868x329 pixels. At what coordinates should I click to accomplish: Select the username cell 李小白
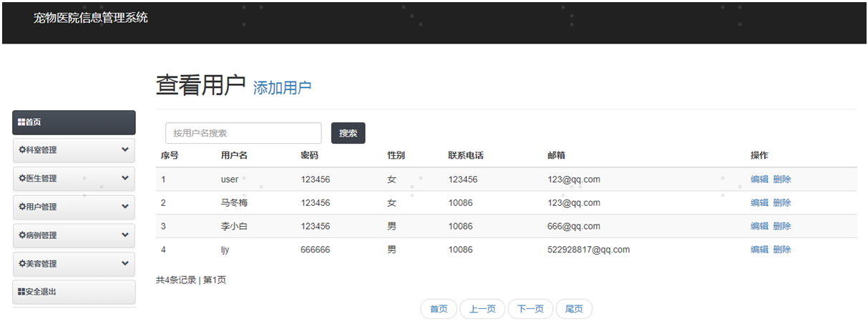(x=234, y=226)
